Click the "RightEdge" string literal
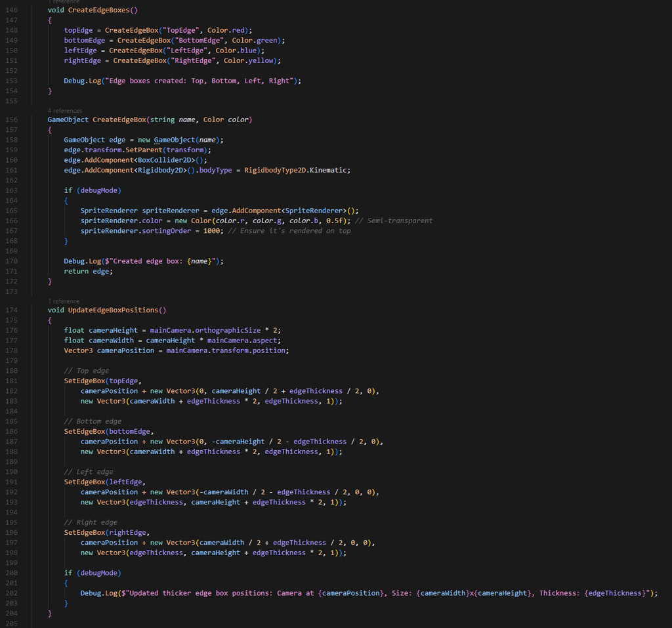This screenshot has width=672, height=628. [x=193, y=60]
